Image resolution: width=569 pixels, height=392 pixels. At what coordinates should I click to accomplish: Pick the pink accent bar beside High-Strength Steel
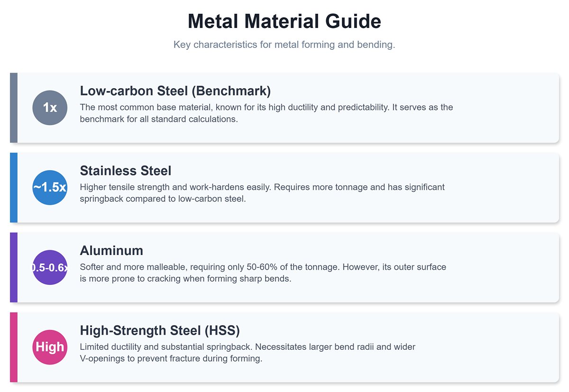(x=14, y=347)
